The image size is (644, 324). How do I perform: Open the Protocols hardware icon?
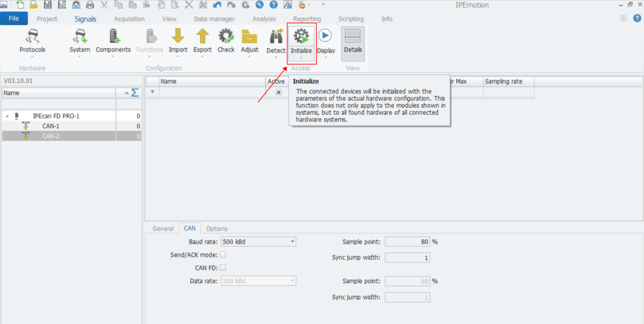click(32, 37)
